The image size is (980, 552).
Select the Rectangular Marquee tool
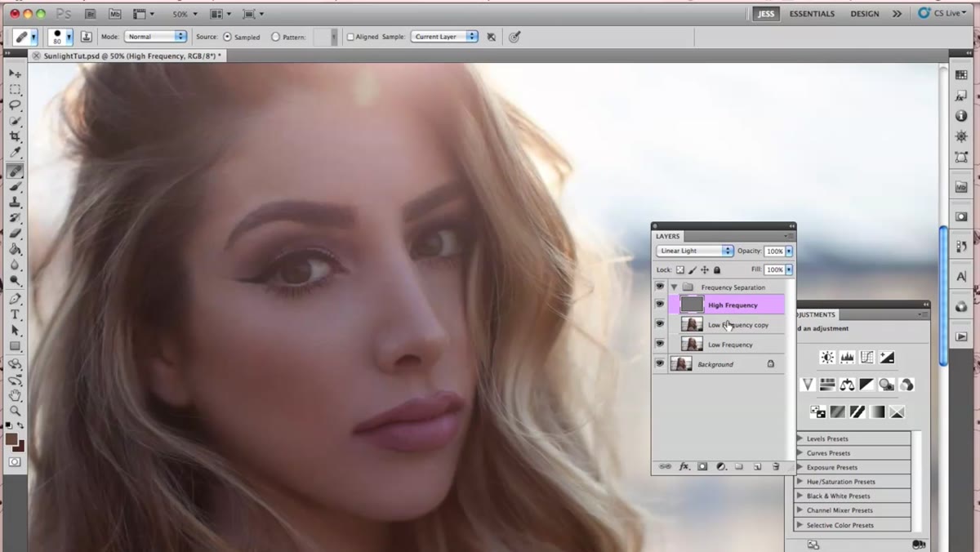16,90
